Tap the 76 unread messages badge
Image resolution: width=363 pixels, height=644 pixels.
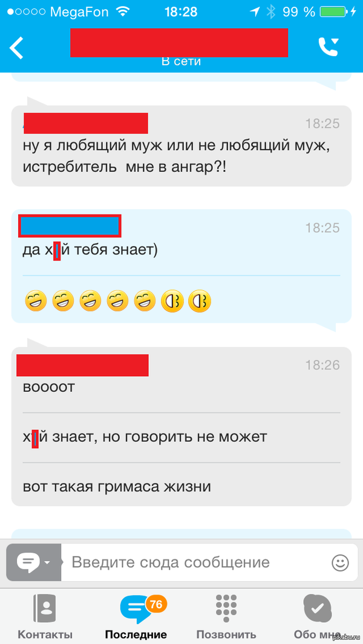coord(156,604)
